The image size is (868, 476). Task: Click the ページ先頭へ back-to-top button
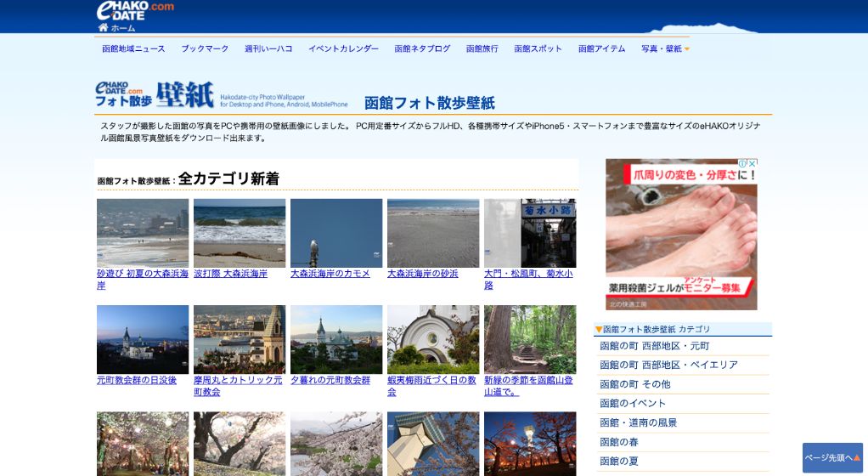click(832, 457)
